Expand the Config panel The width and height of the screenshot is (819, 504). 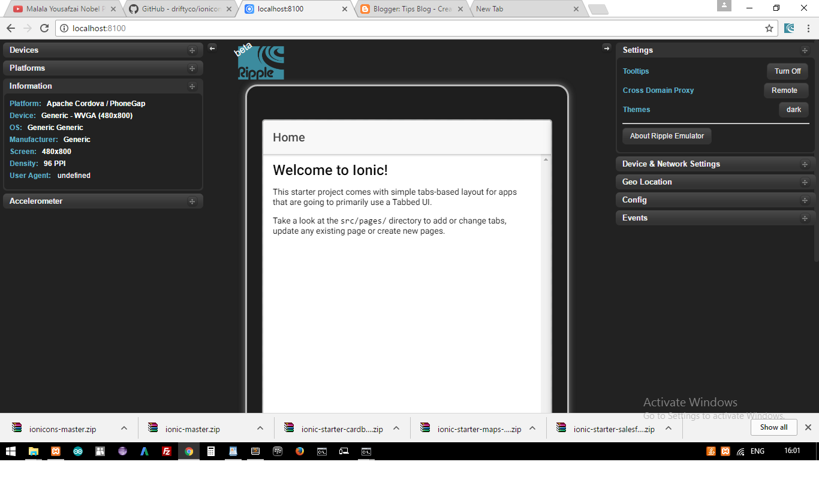[x=716, y=200]
